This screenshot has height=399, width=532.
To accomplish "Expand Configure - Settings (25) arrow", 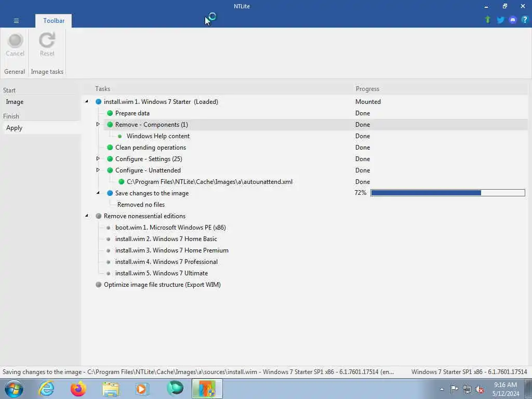I will click(98, 158).
